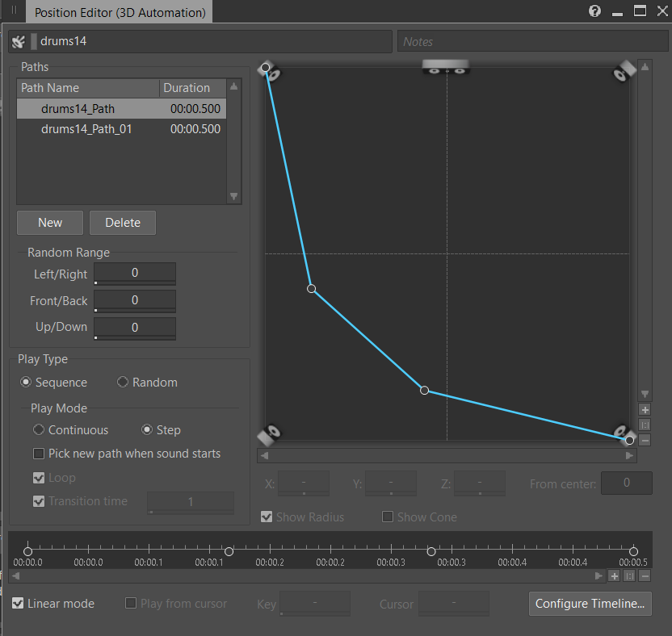Click timeline scroll left arrow

[16, 576]
